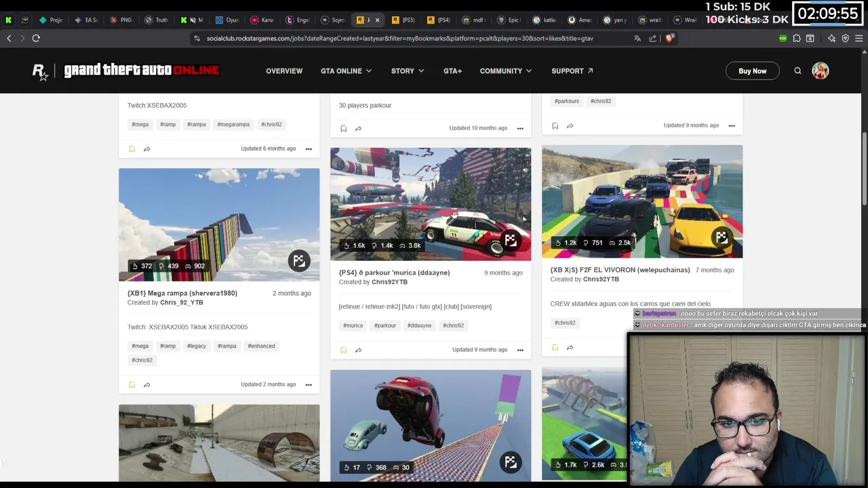Open job title {PS4} parkour 'murica (ddaayne)
This screenshot has width=868, height=488.
(x=394, y=273)
